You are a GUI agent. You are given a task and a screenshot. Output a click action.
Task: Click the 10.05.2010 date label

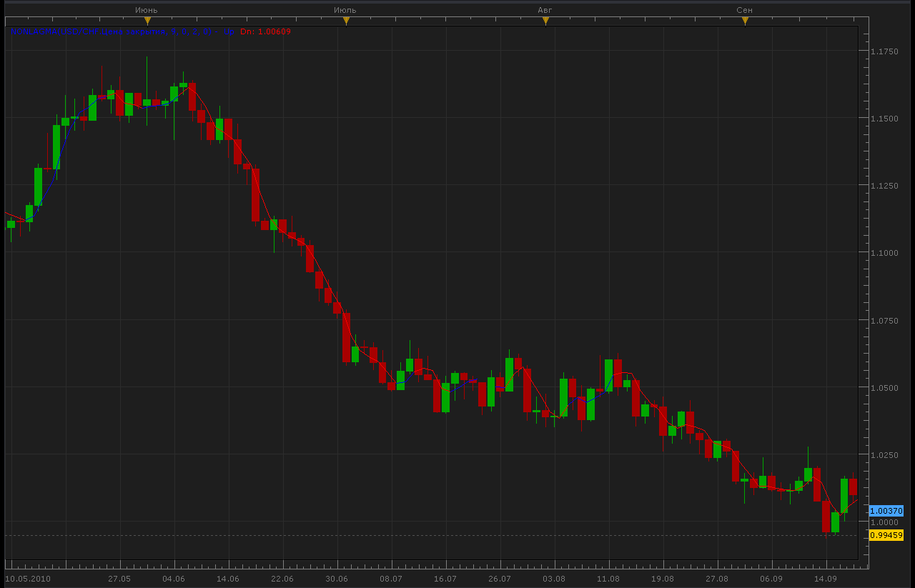[26, 579]
